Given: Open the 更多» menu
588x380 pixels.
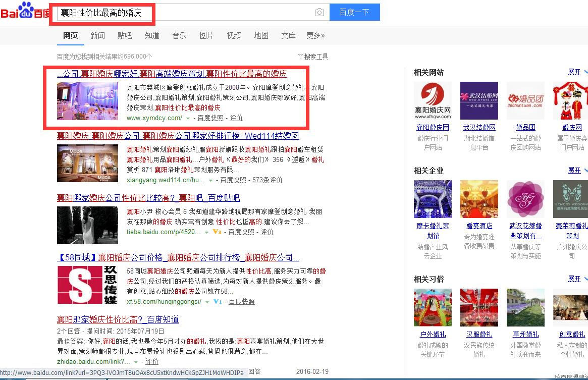Looking at the screenshot, I should (315, 35).
